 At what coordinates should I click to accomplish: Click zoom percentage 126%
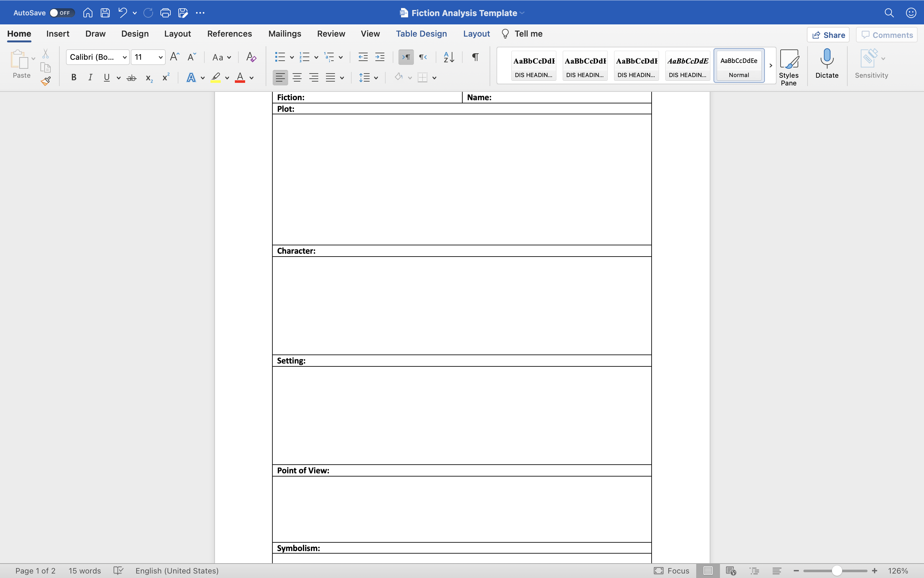tap(898, 571)
